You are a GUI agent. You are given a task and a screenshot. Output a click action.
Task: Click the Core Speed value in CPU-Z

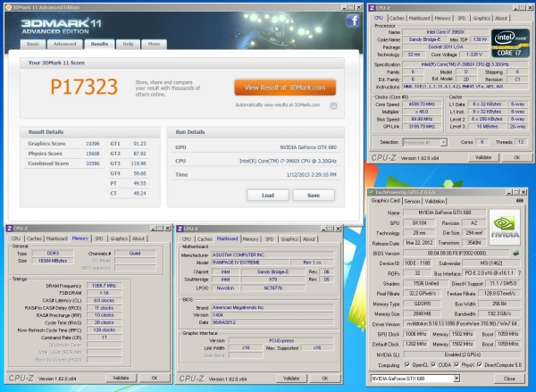point(423,104)
